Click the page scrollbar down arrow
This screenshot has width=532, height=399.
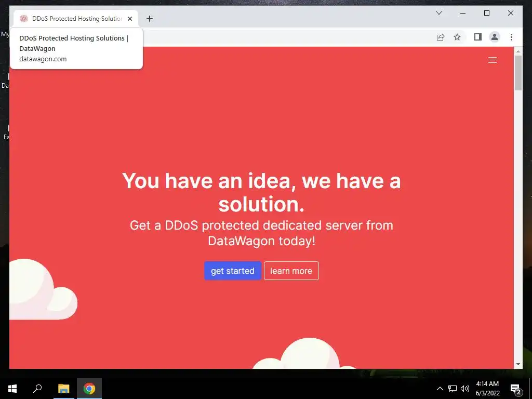coord(518,364)
